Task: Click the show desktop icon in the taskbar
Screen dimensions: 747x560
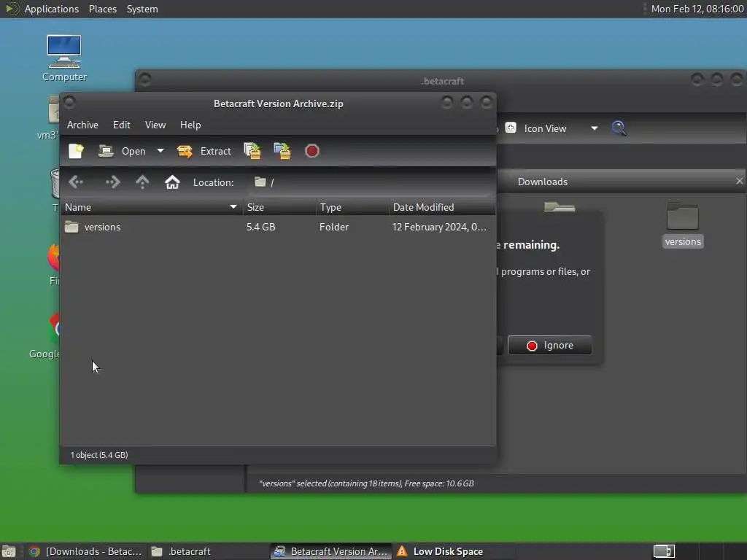Action: (9, 551)
